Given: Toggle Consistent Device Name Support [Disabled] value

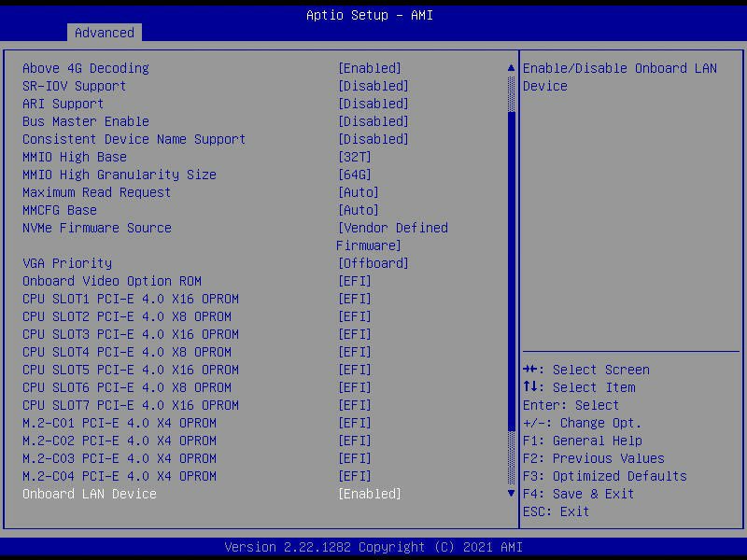Looking at the screenshot, I should 373,139.
